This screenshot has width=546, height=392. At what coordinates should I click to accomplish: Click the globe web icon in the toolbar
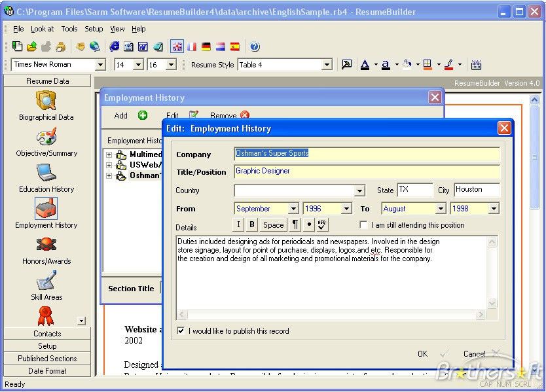(95, 46)
